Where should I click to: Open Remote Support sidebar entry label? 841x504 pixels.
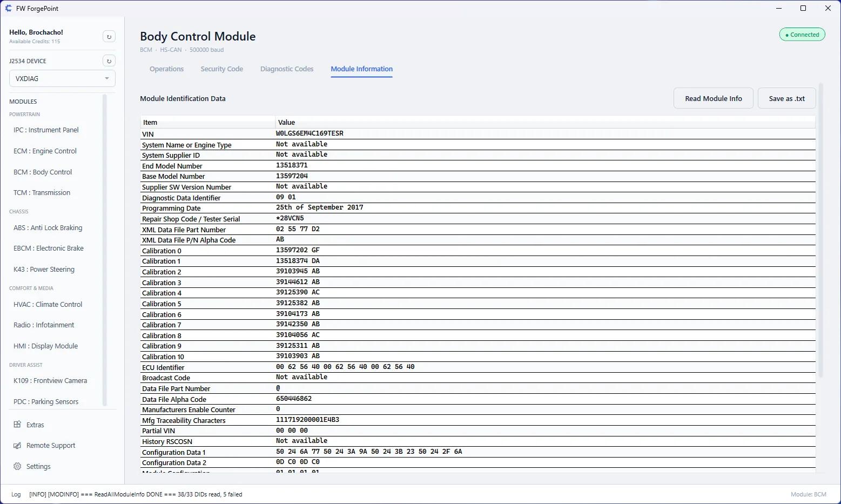coord(51,446)
